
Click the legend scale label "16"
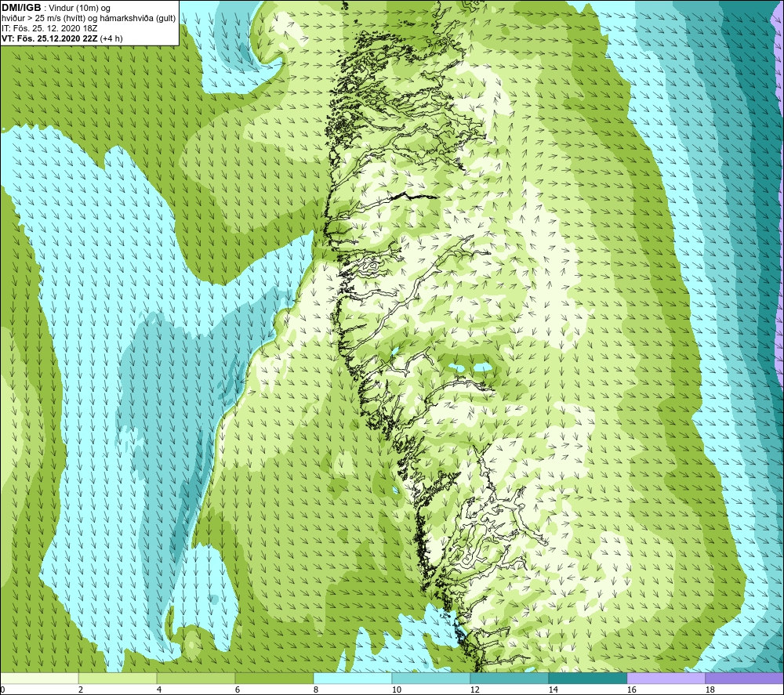pos(631,690)
